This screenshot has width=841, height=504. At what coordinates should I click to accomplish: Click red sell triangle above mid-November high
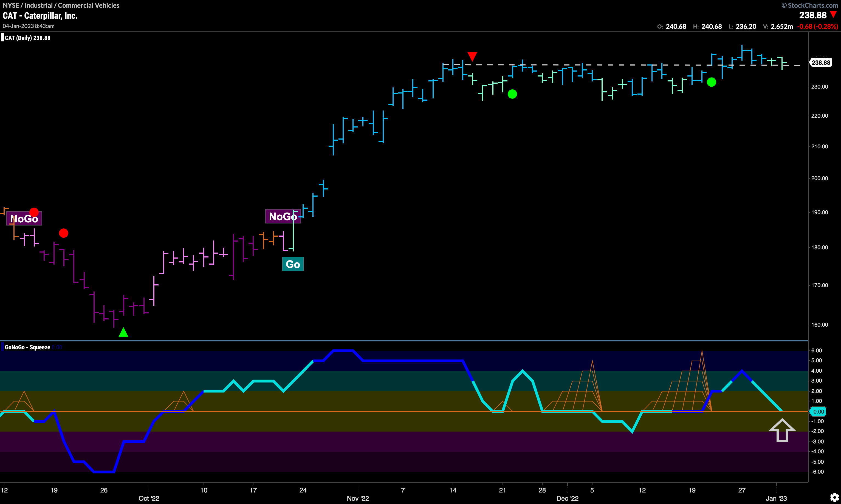click(x=472, y=56)
